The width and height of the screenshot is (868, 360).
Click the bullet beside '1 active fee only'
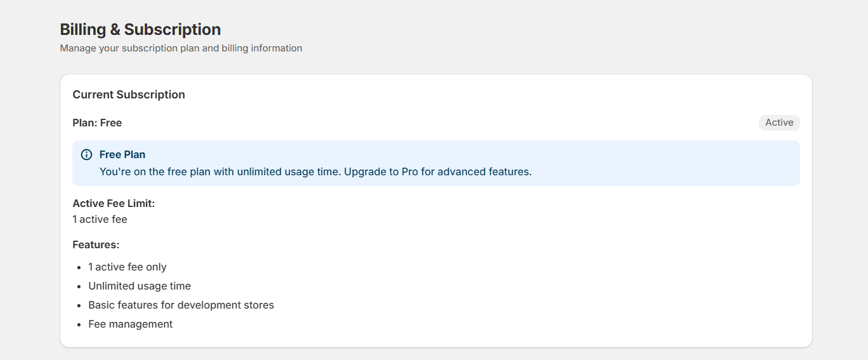79,267
